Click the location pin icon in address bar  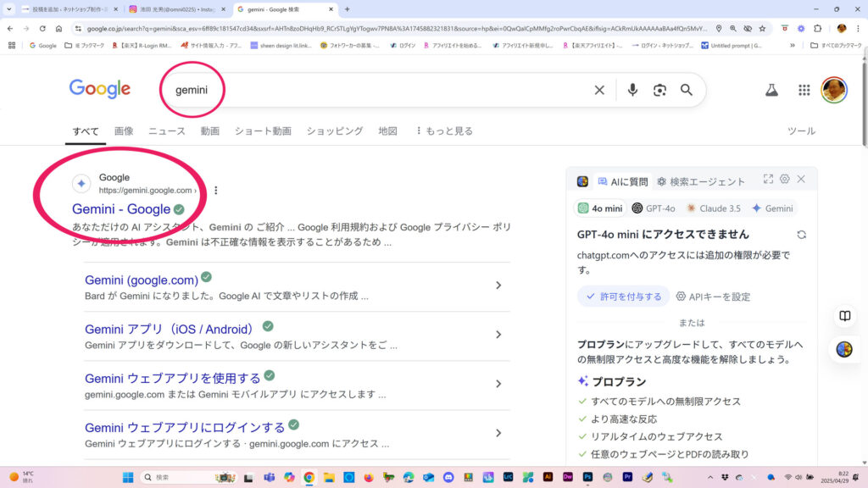[719, 28]
